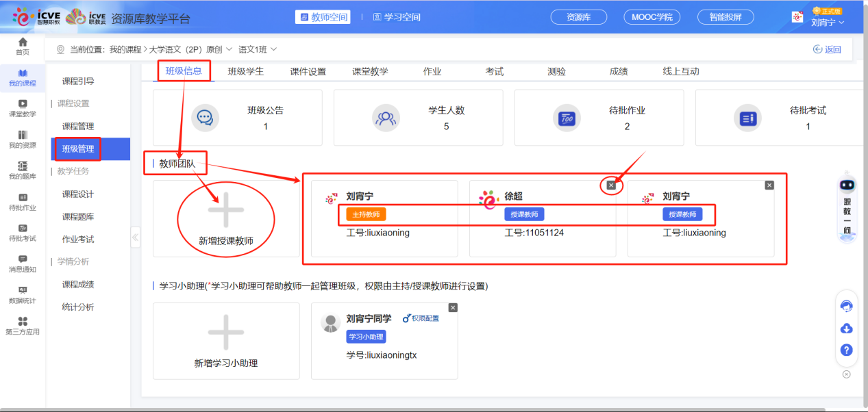Open 消息通知 notifications icon
Image resolution: width=868 pixels, height=412 pixels.
pyautogui.click(x=22, y=263)
